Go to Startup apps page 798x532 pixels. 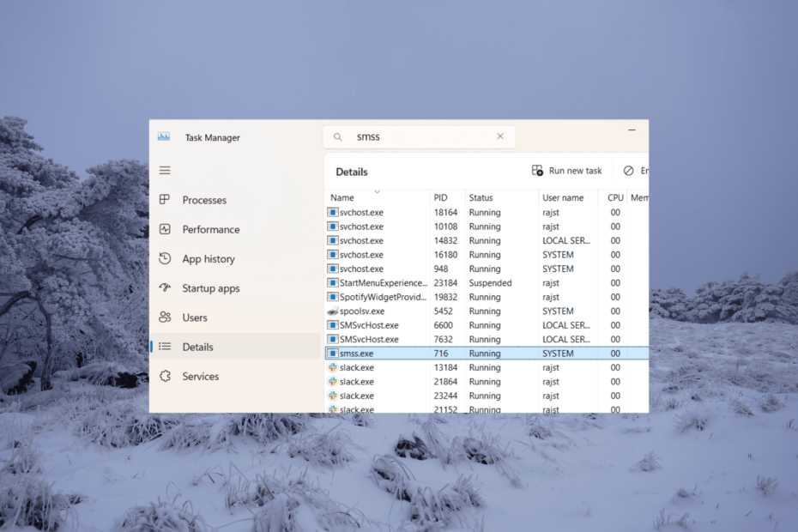point(235,288)
